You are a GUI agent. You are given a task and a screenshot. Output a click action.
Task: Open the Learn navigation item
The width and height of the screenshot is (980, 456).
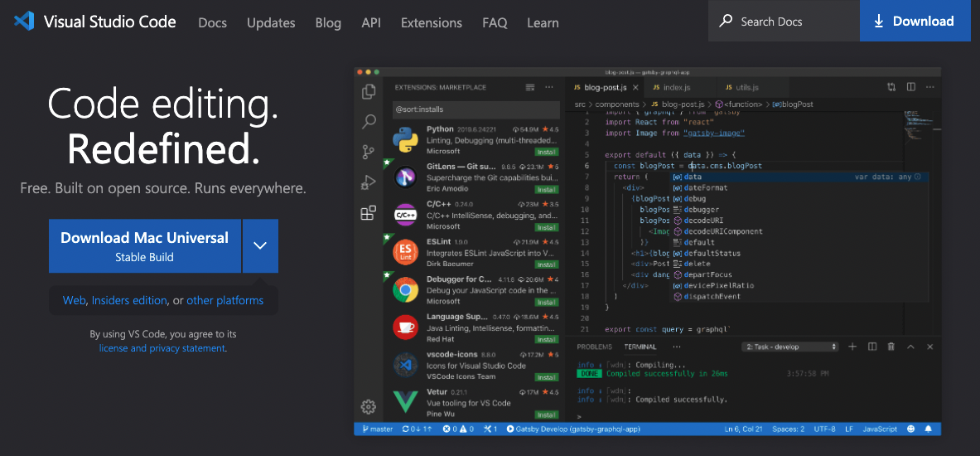click(x=543, y=23)
